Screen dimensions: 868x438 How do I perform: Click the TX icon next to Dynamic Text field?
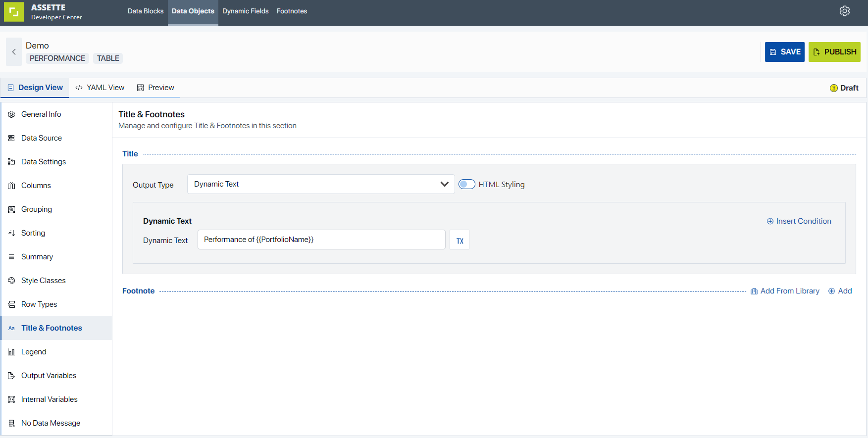coord(460,240)
